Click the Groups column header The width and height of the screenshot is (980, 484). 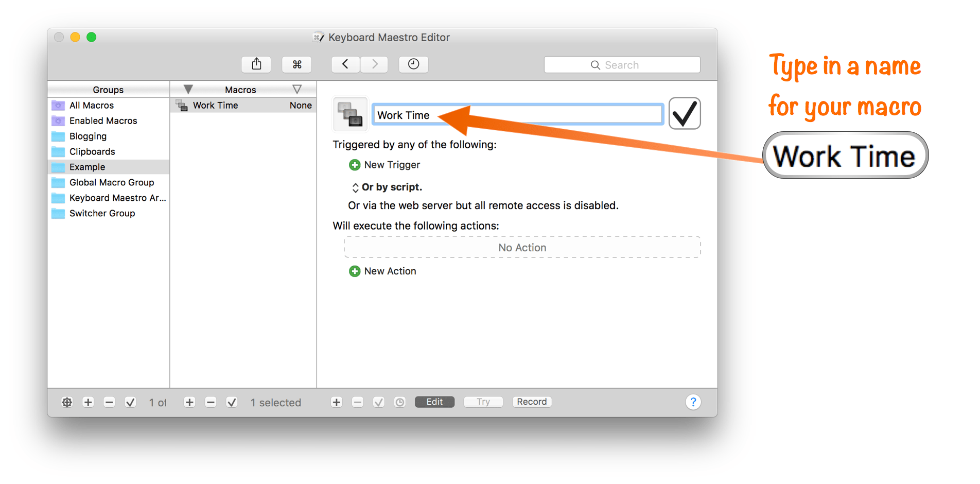109,90
